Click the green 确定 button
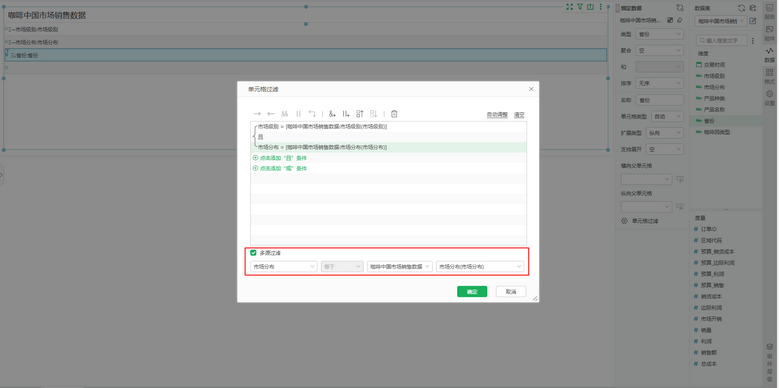779x388 pixels. [x=472, y=292]
